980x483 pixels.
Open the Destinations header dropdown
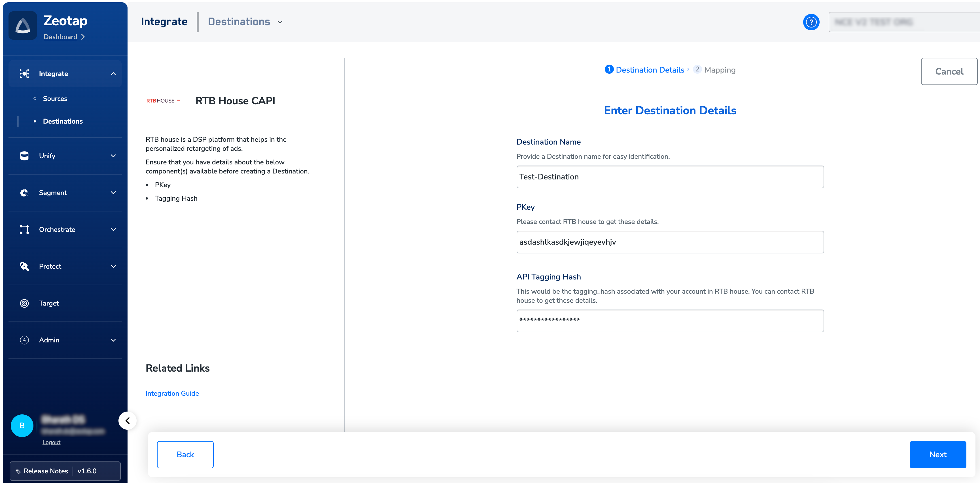click(280, 22)
